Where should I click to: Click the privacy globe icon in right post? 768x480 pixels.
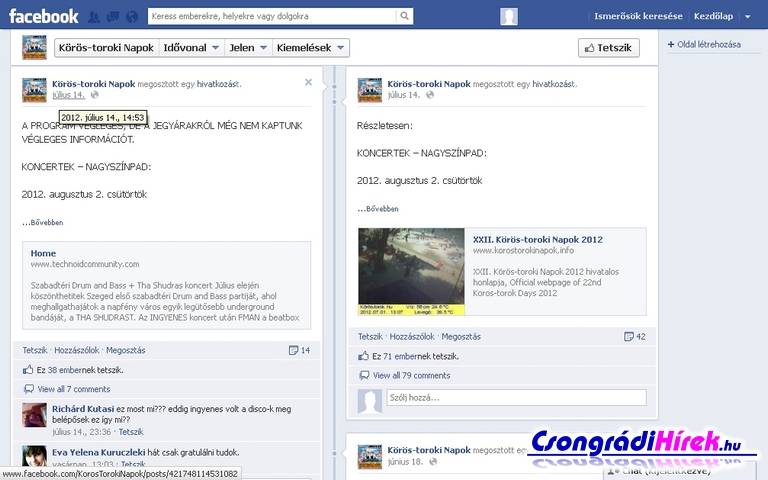click(x=430, y=95)
